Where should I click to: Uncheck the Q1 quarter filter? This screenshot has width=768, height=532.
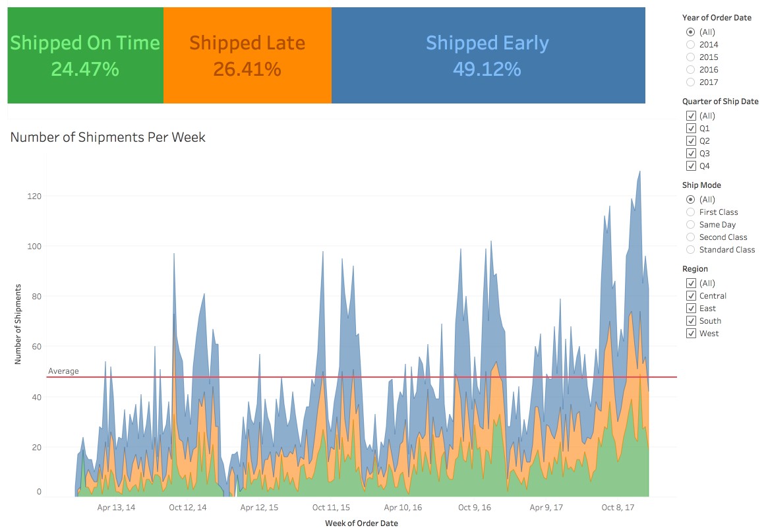(x=691, y=128)
